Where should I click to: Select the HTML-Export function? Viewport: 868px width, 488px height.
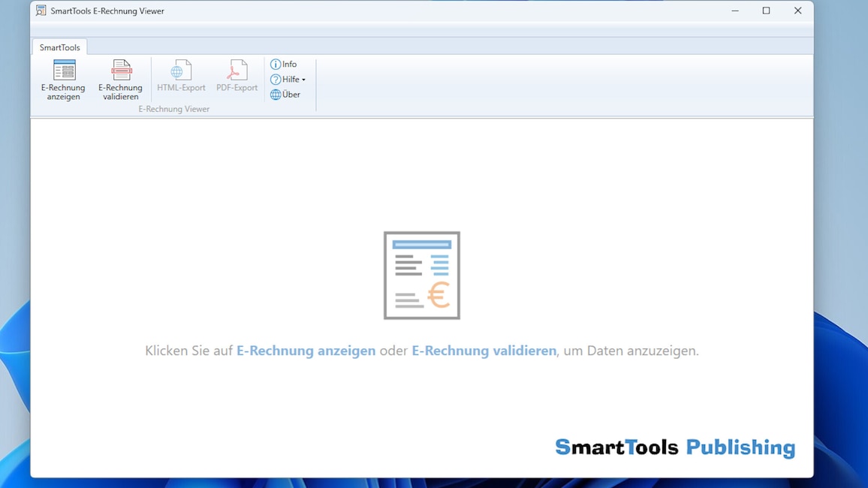point(180,75)
